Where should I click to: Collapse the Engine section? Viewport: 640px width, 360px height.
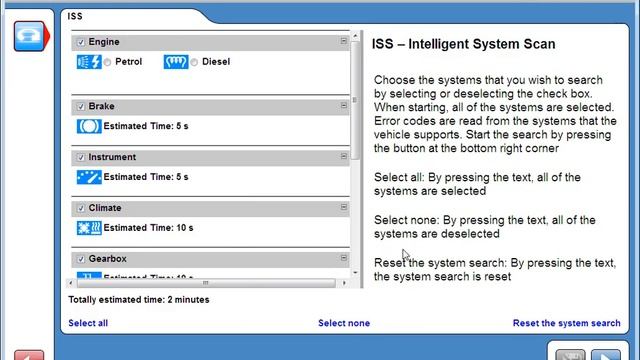coord(343,41)
